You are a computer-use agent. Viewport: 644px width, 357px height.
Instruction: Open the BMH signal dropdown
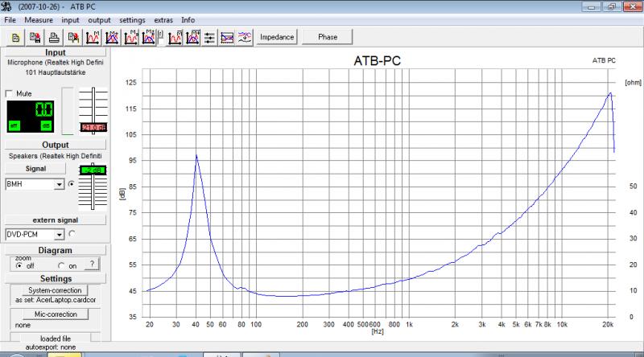[x=59, y=184]
